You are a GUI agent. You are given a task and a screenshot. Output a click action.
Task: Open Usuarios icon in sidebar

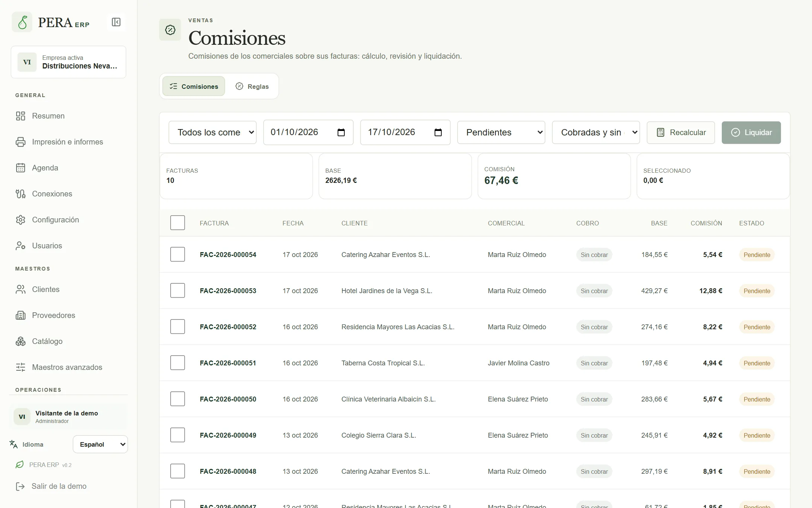pos(21,246)
